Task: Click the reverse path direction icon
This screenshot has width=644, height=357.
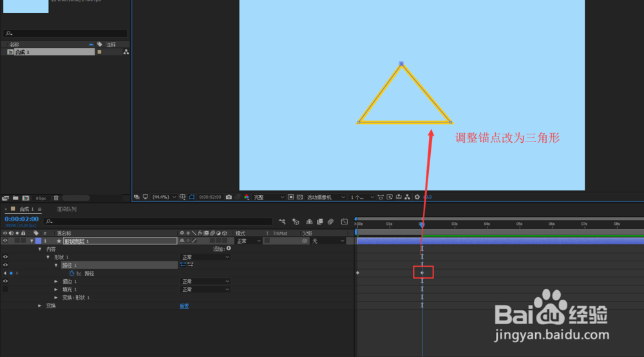Action: tap(191, 265)
